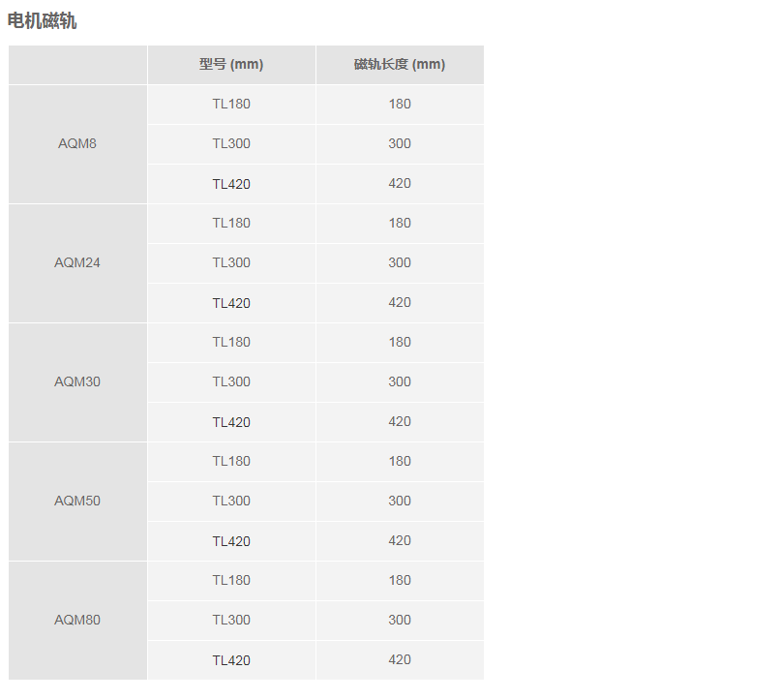Image resolution: width=779 pixels, height=700 pixels.
Task: Click the 300 length value for AQM8
Action: pos(400,144)
